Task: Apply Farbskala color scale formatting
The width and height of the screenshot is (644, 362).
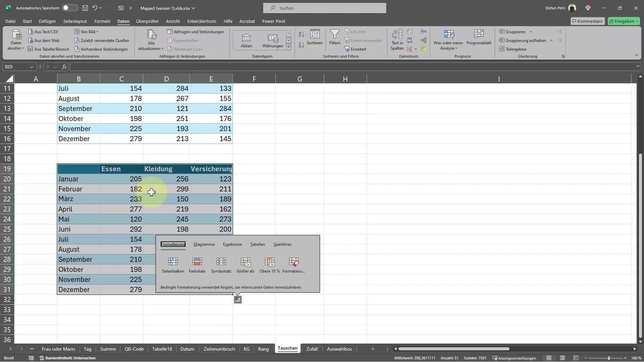Action: pyautogui.click(x=197, y=265)
